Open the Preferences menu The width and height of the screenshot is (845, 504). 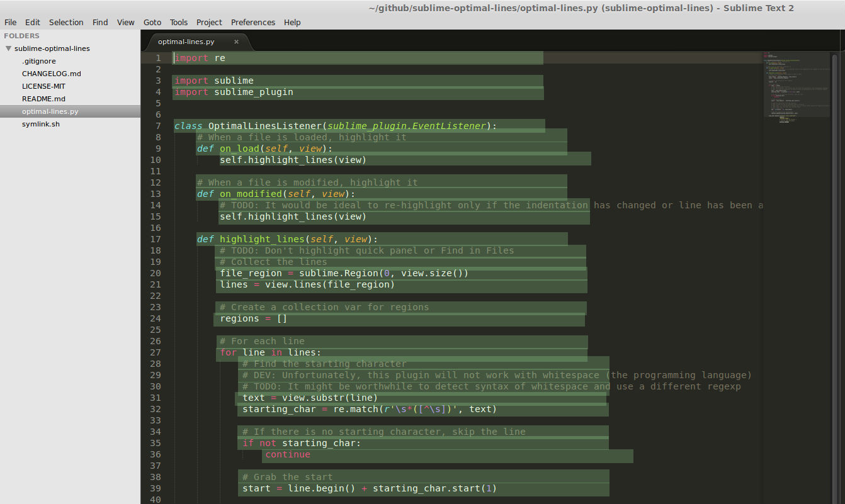[x=253, y=22]
